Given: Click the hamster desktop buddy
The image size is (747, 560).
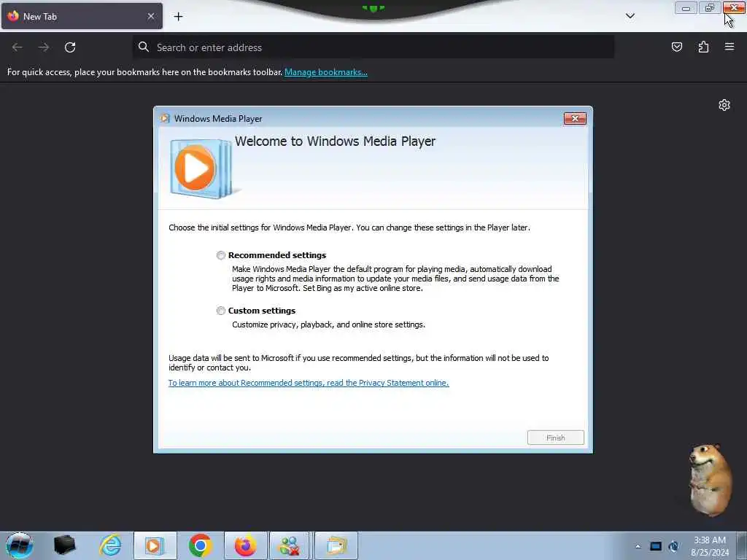Looking at the screenshot, I should coord(710,480).
